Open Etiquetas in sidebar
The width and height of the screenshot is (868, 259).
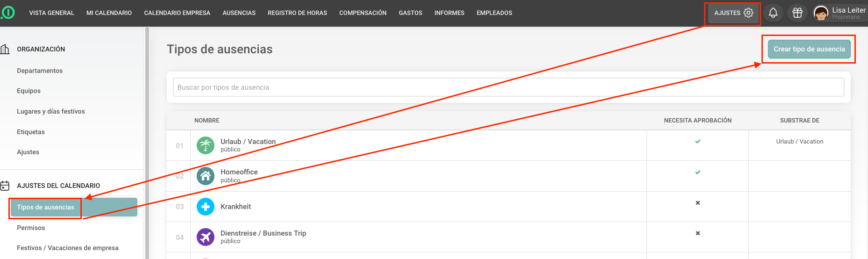coord(31,132)
